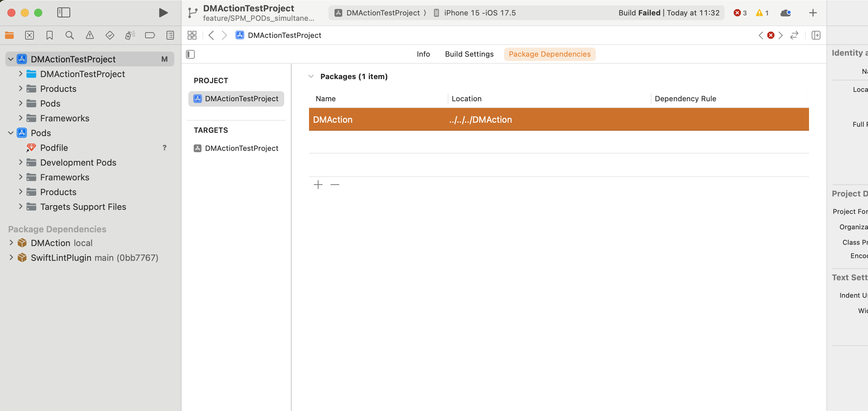
Task: Select the Products folder under Pods project
Action: (58, 192)
